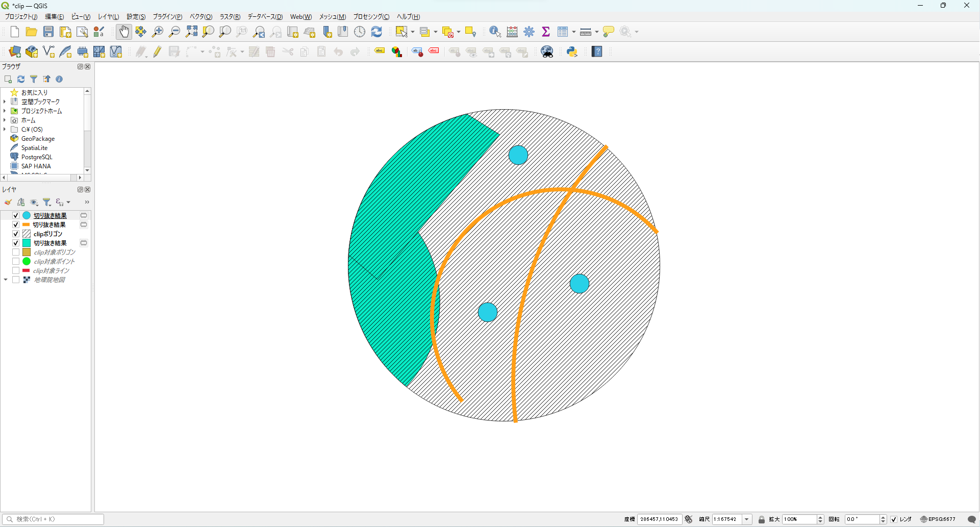Click the Save Project floppy icon
Viewport: 980px width, 527px height.
[x=48, y=32]
